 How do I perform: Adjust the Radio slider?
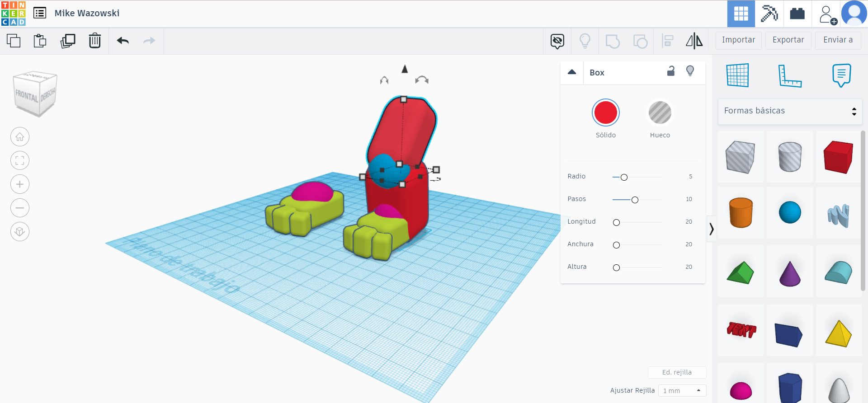(624, 177)
